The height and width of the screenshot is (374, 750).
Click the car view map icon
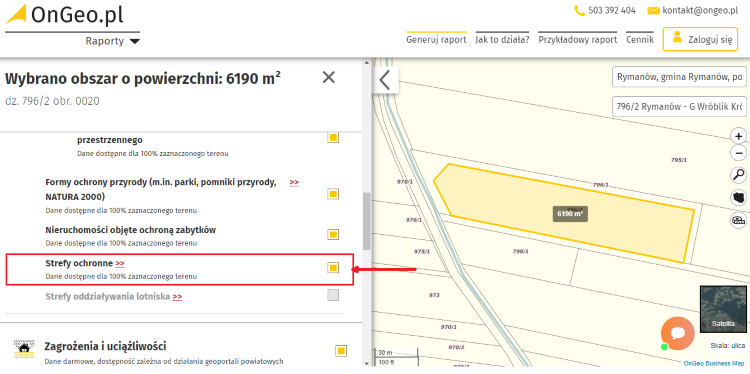pos(739,220)
